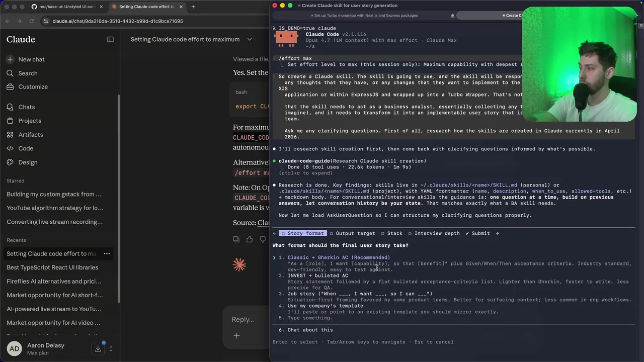
Task: Open site information icon in address bar
Action: [46, 21]
